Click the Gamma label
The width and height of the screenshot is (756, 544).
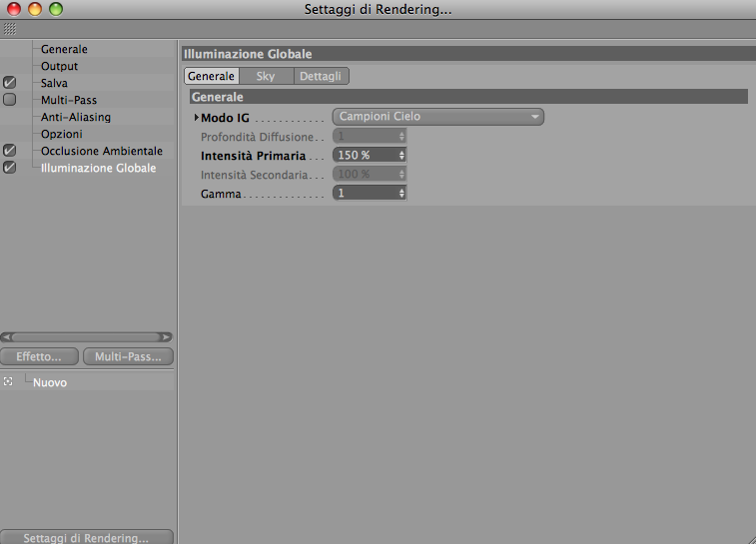(221, 194)
